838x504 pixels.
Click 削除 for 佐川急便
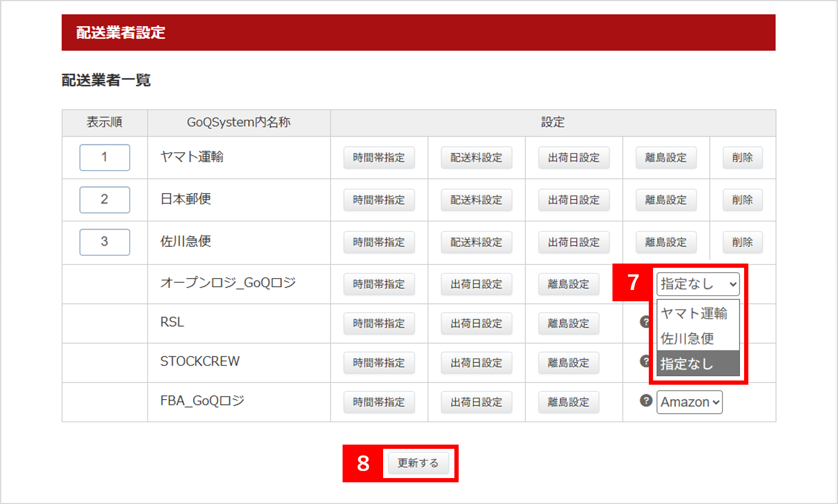tap(742, 242)
